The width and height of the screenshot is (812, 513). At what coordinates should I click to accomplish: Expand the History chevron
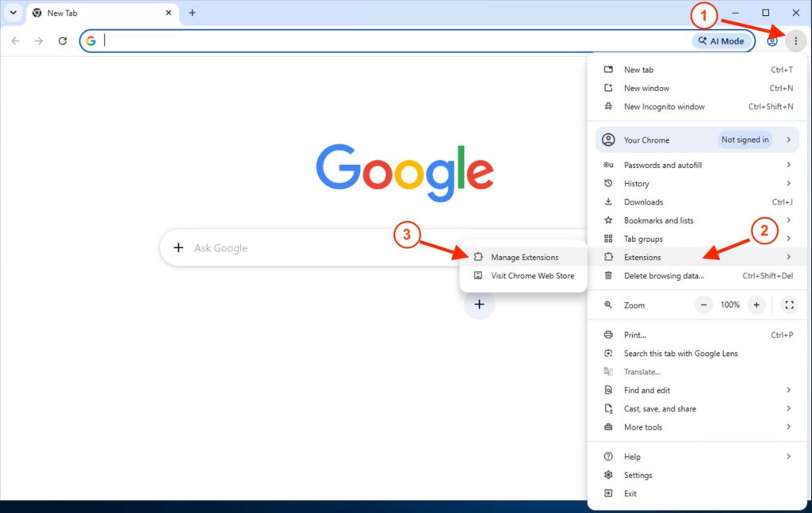[789, 183]
